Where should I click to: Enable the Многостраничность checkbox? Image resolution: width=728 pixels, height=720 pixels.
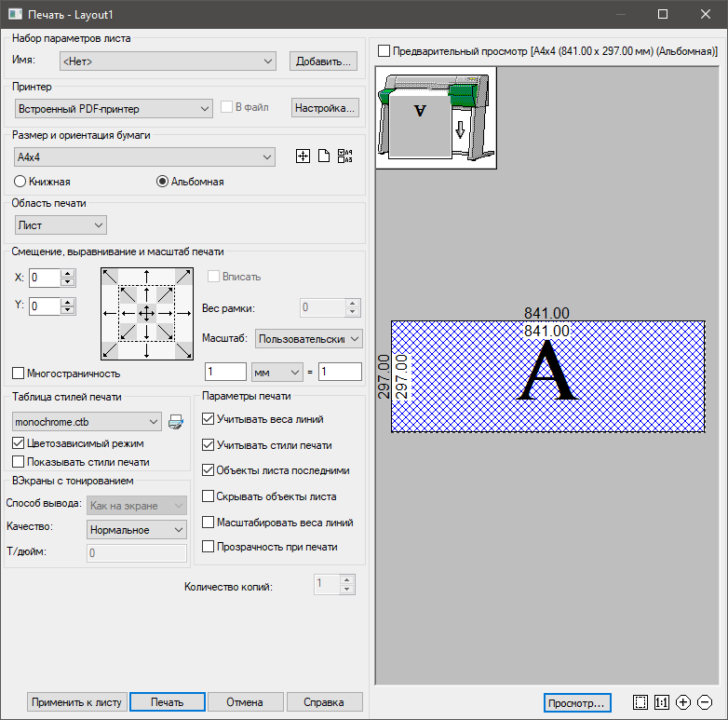(x=19, y=374)
